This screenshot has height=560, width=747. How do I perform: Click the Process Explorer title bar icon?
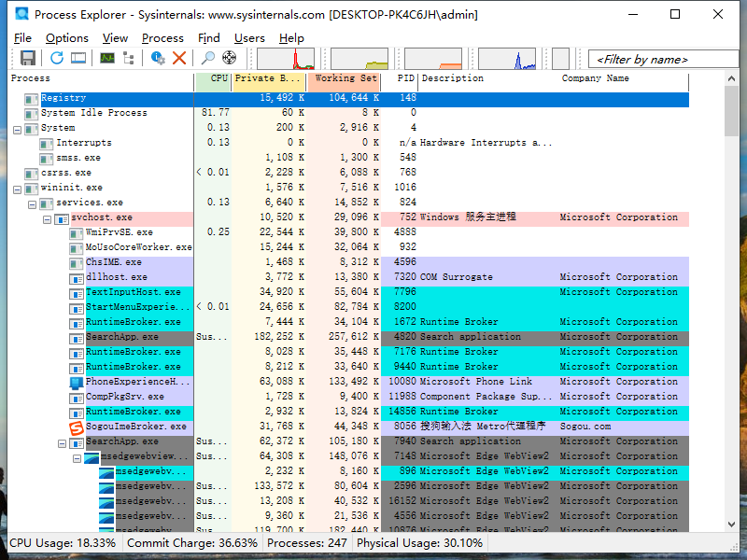pos(21,14)
